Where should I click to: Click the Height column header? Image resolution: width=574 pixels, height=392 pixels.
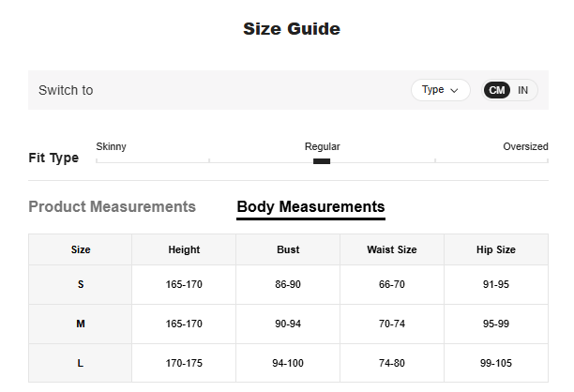coord(184,249)
